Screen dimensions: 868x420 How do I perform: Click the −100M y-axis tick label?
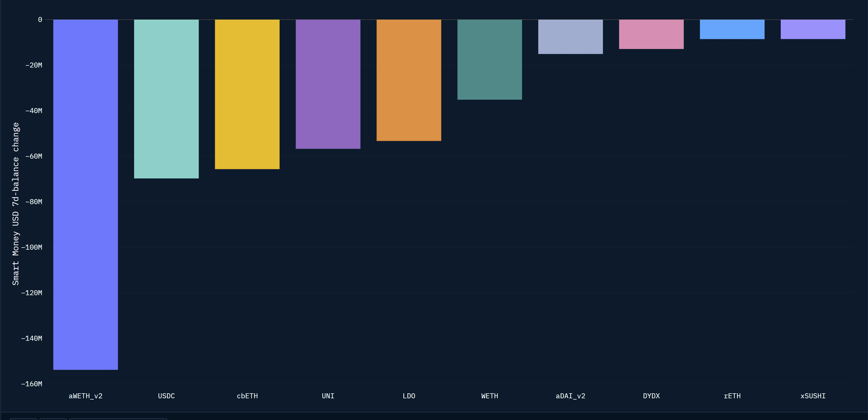coord(32,247)
